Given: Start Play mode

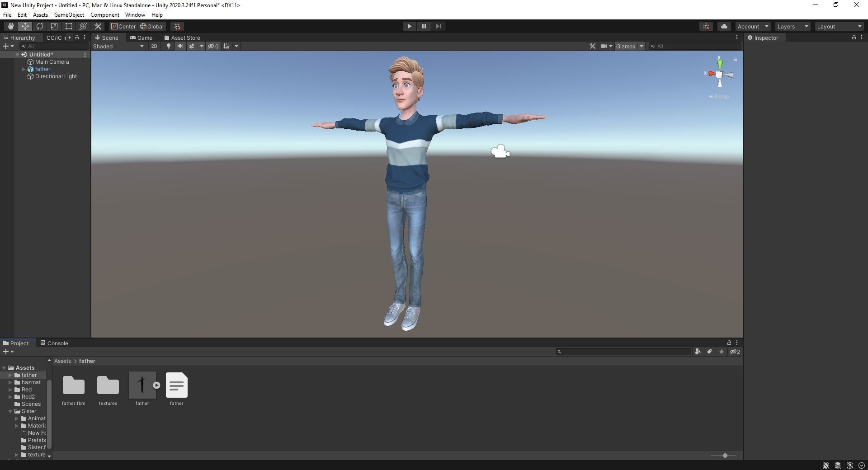Looking at the screenshot, I should (x=409, y=26).
